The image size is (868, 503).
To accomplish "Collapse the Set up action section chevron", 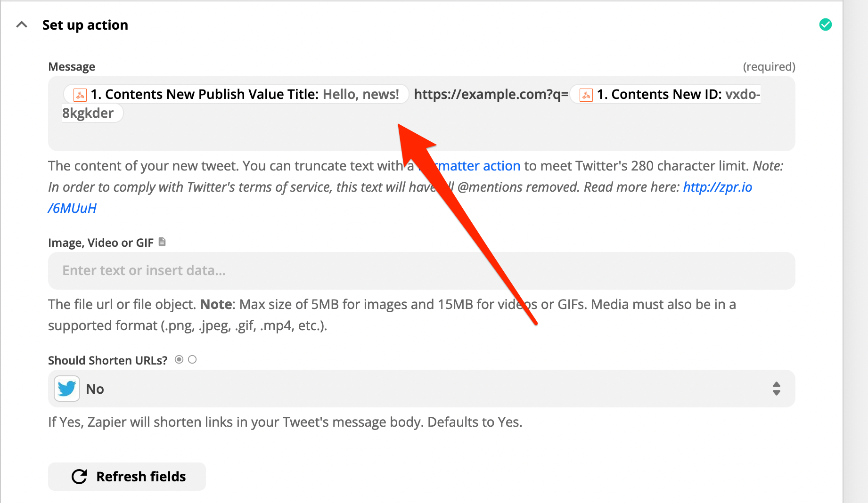I will (22, 24).
